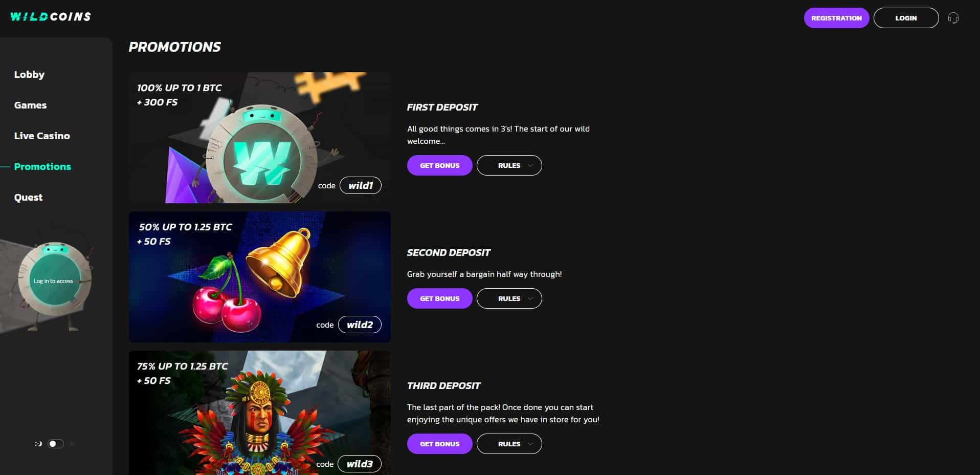This screenshot has width=980, height=475.
Task: Open the Second Deposit cherries banner
Action: tap(260, 277)
